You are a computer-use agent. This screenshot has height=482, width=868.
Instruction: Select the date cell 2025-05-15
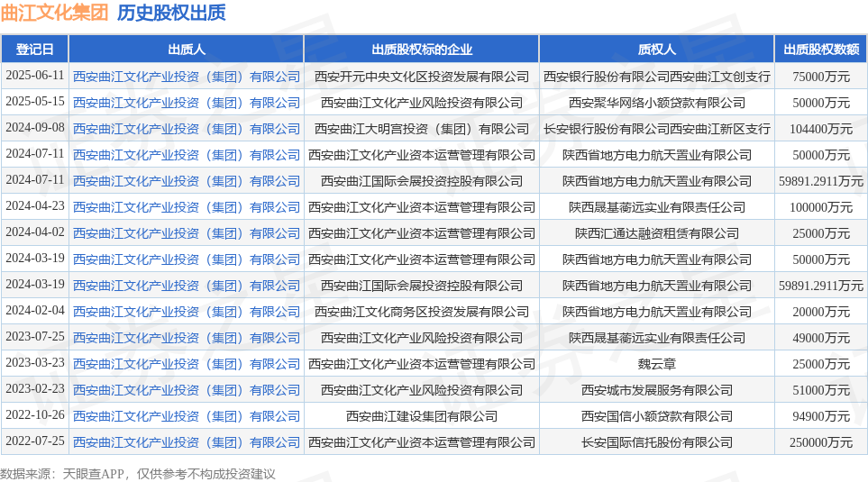pos(35,102)
